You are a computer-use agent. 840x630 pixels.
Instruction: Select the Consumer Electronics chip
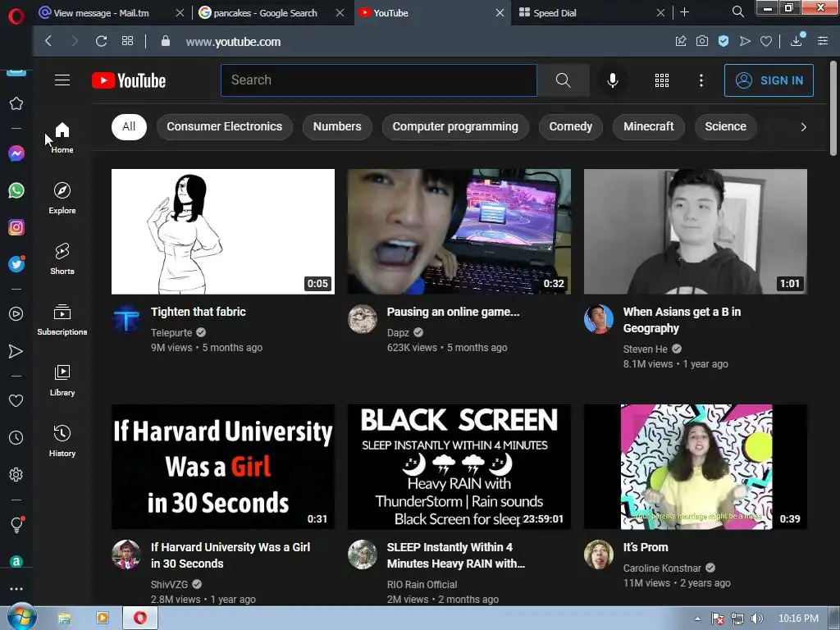(225, 127)
